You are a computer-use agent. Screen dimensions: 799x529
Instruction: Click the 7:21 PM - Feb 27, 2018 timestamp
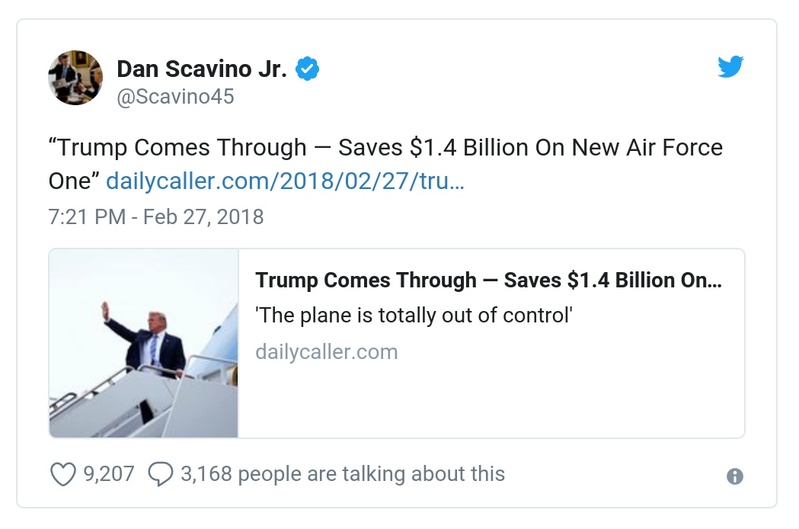click(155, 216)
